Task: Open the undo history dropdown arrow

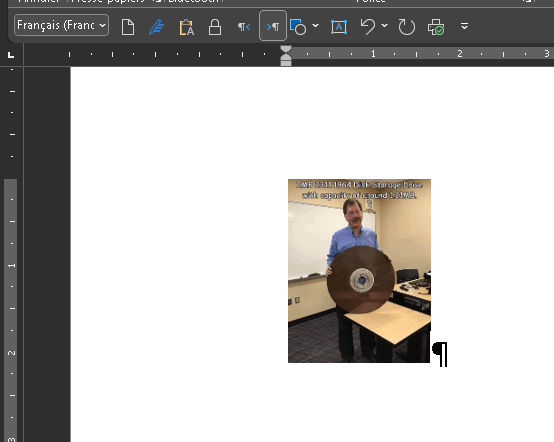Action: pos(384,26)
